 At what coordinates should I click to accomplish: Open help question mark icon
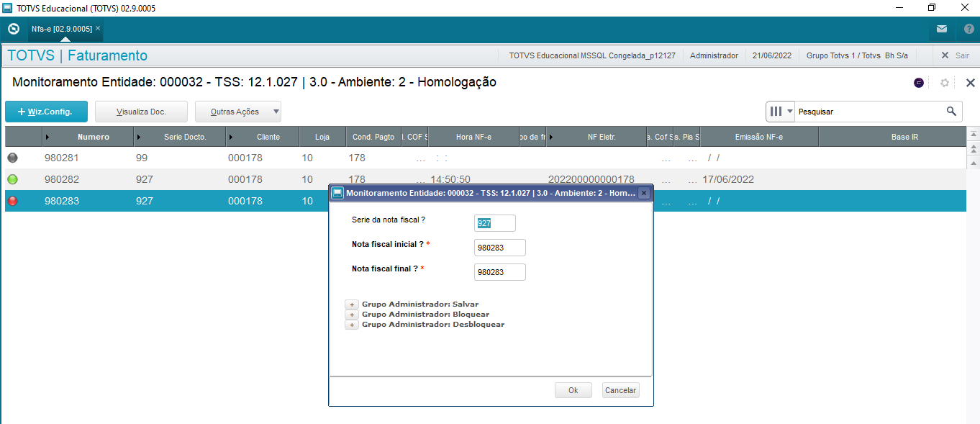(968, 30)
